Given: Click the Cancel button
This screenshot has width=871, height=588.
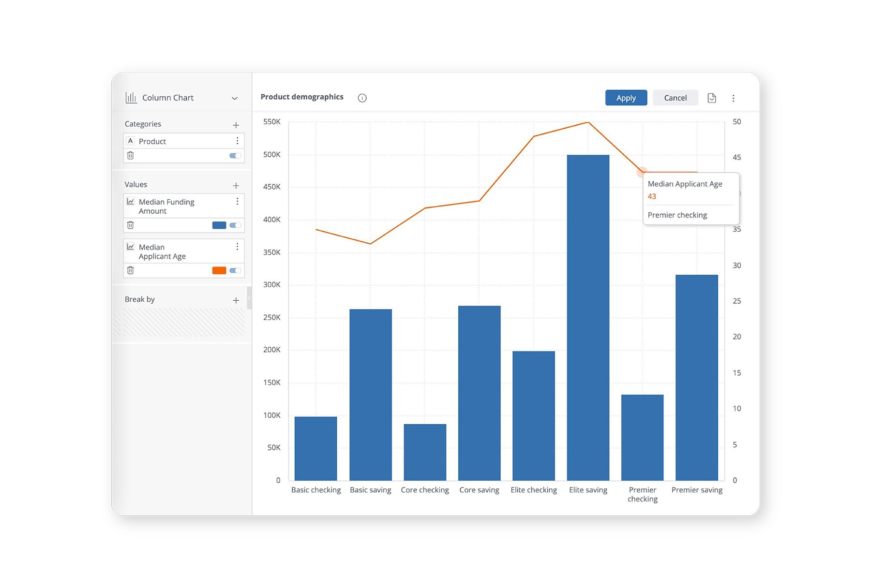Looking at the screenshot, I should (x=675, y=98).
